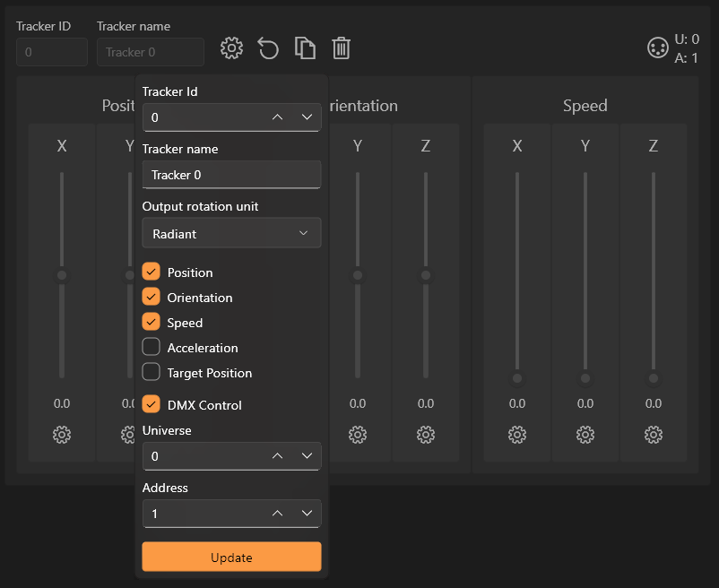Open settings gear under Speed Z slider

[x=654, y=435]
